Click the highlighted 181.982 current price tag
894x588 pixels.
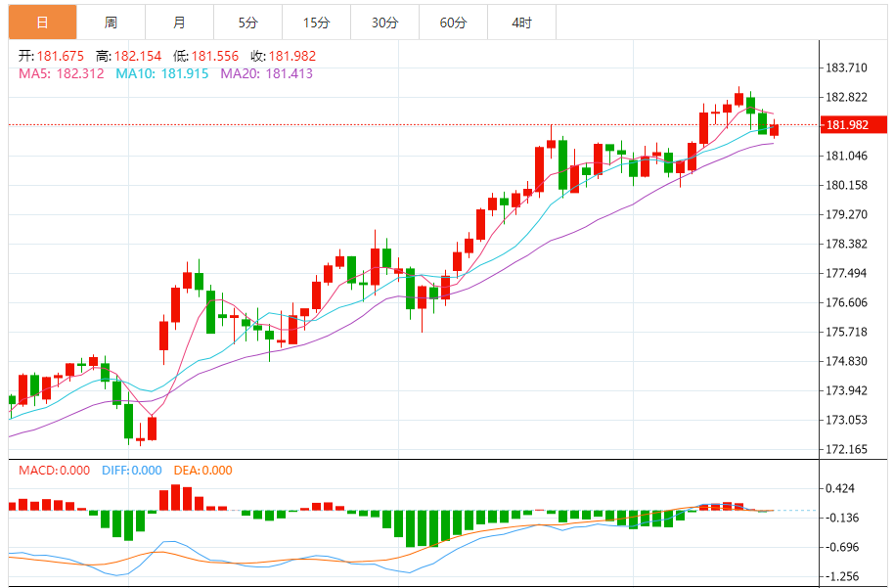click(847, 125)
